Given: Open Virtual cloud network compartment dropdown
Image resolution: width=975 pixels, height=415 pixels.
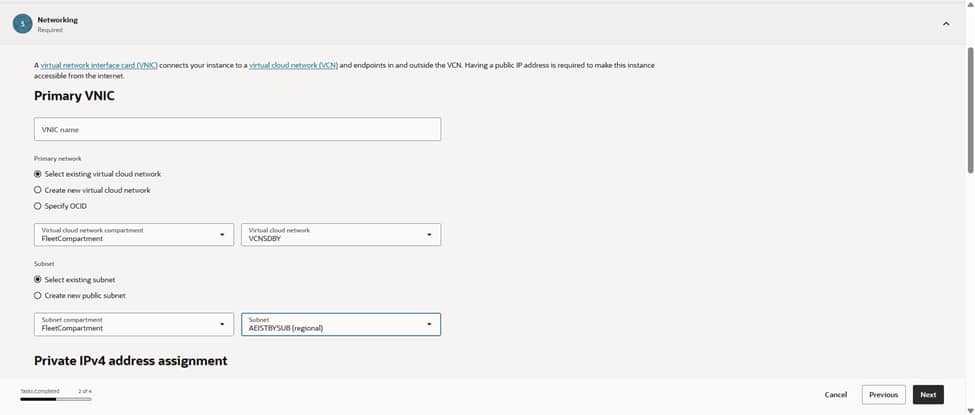Looking at the screenshot, I should (133, 235).
